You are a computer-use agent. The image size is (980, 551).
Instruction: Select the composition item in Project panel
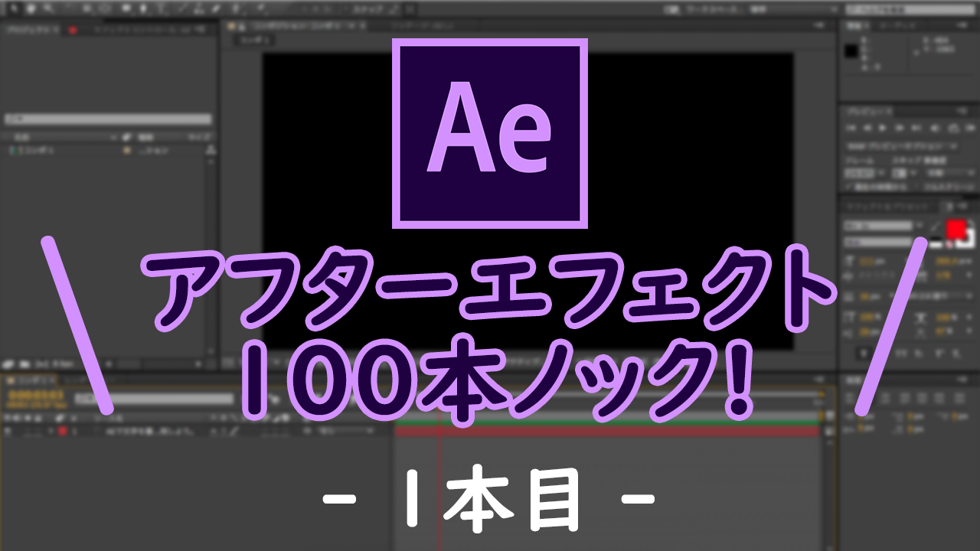(32, 152)
